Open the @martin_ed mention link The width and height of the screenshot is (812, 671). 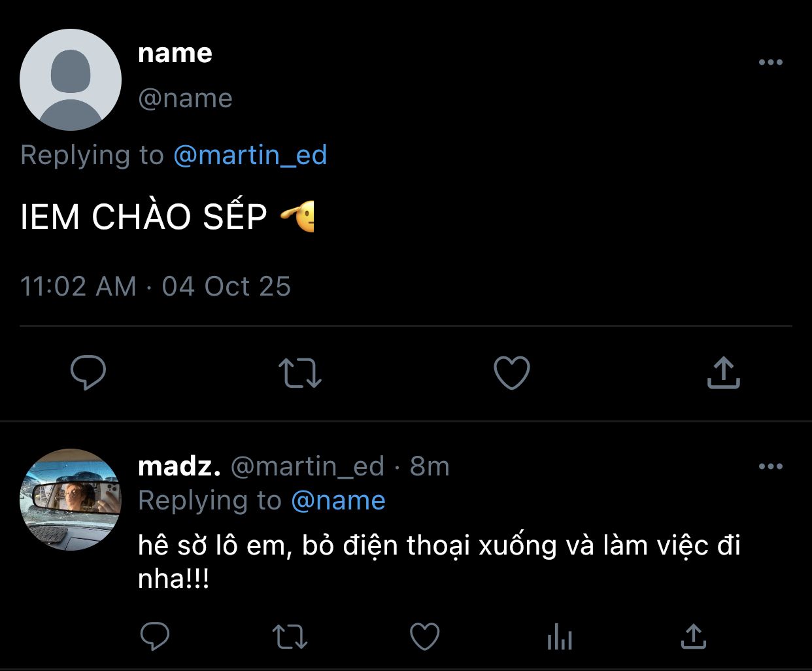pos(250,155)
